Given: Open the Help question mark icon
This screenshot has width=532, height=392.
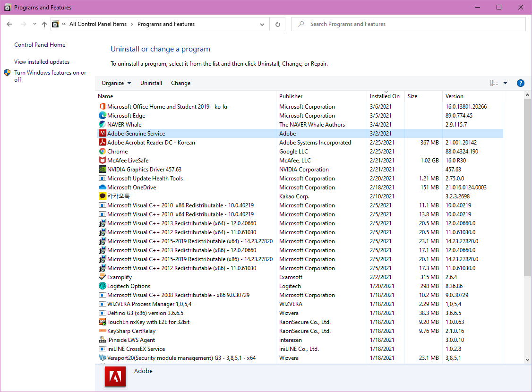Looking at the screenshot, I should pyautogui.click(x=520, y=83).
